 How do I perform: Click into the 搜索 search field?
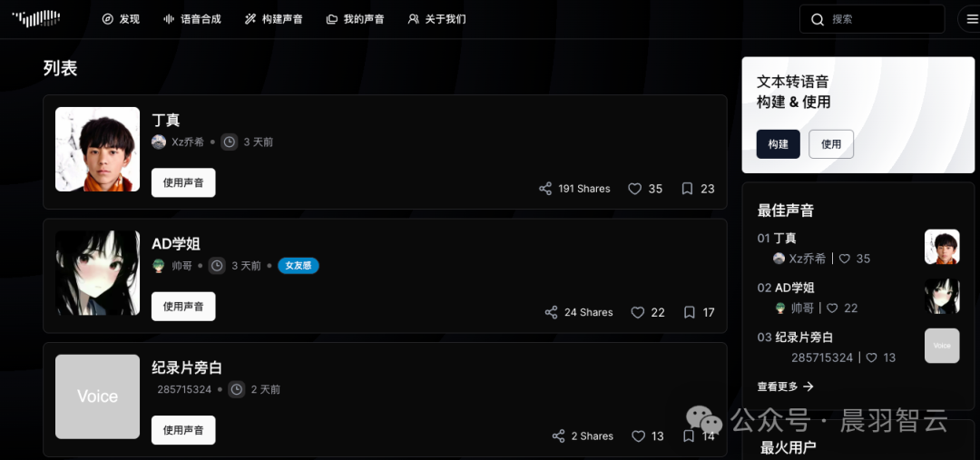point(872,19)
